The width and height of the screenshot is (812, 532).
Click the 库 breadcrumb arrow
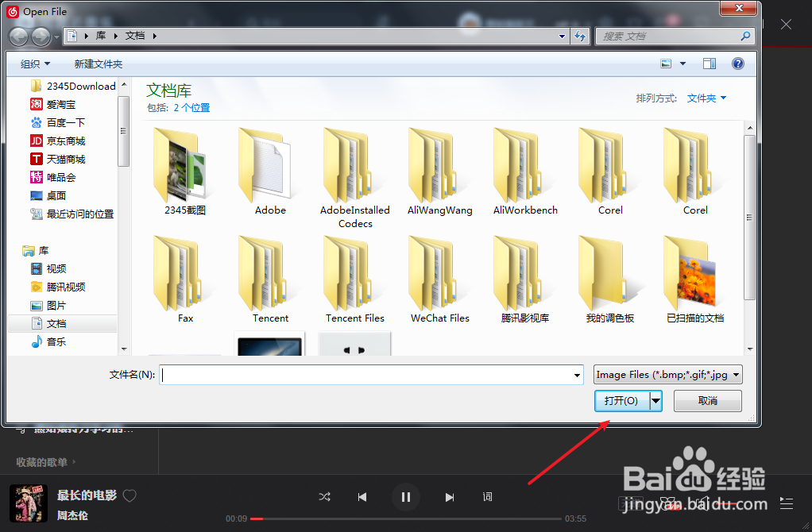[115, 36]
